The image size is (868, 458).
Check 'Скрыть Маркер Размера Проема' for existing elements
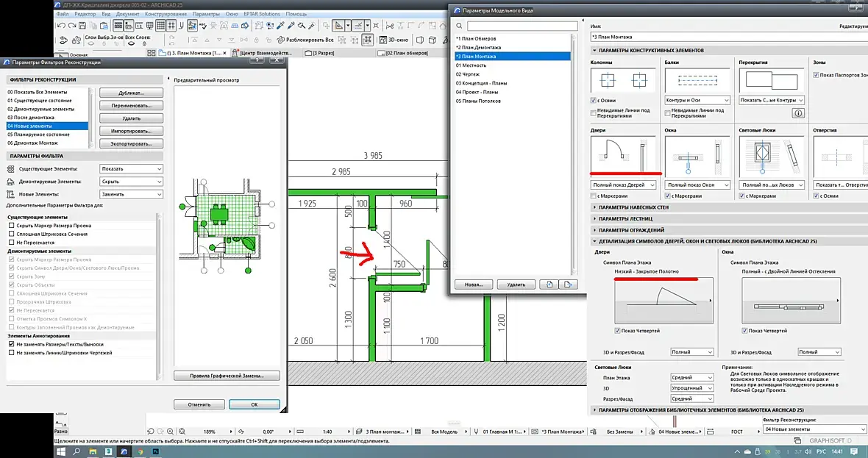11,225
